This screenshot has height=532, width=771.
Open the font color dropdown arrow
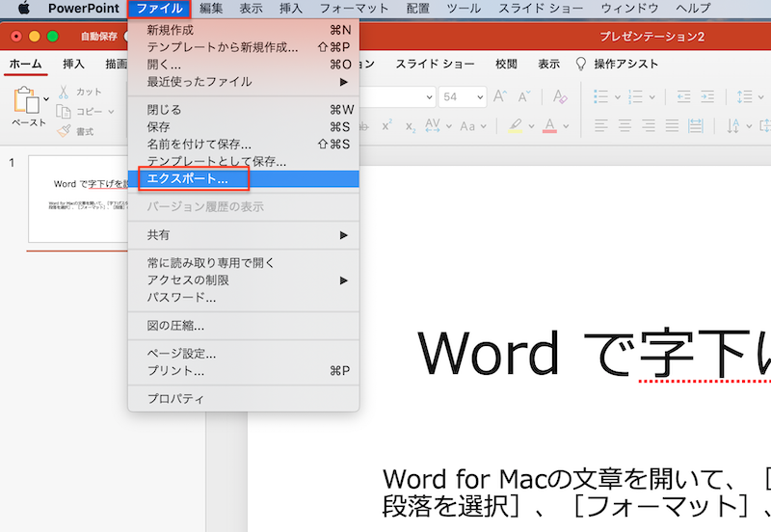566,126
